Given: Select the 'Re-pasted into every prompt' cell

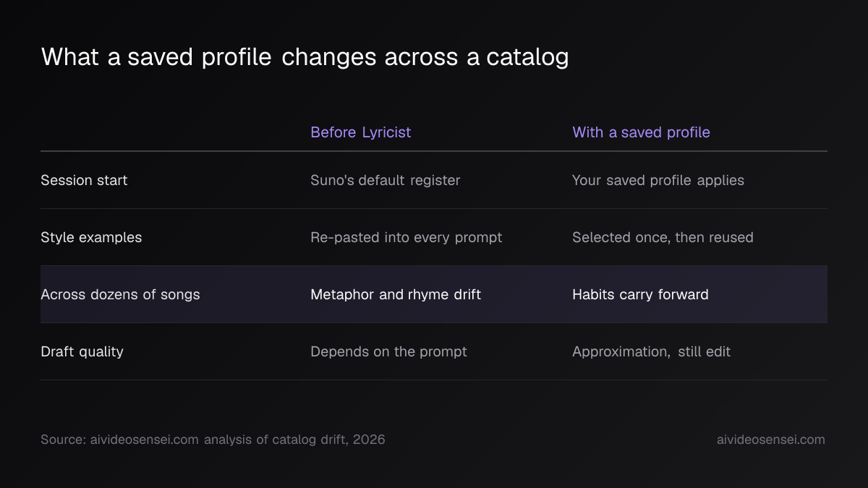Looking at the screenshot, I should pos(406,237).
